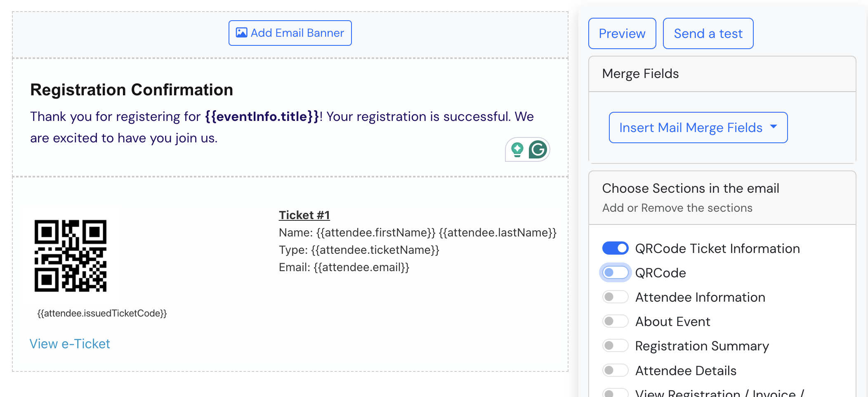Image resolution: width=868 pixels, height=397 pixels.
Task: Turn on Attendee Information section
Action: pyautogui.click(x=615, y=297)
